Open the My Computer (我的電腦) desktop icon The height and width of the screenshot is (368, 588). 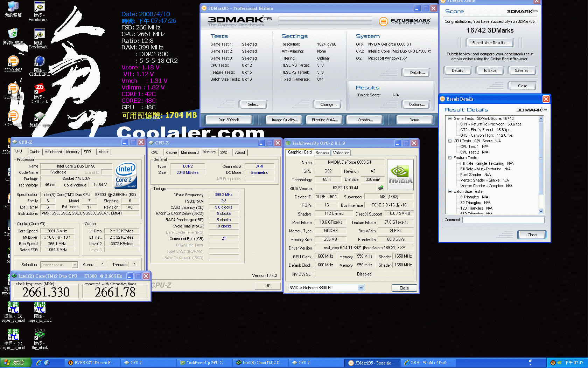13,9
